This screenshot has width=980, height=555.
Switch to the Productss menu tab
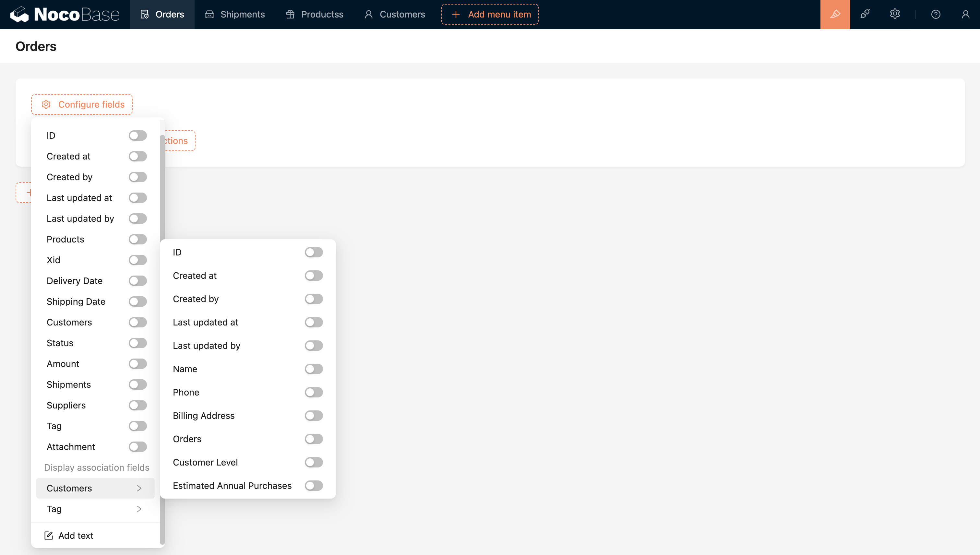(315, 15)
